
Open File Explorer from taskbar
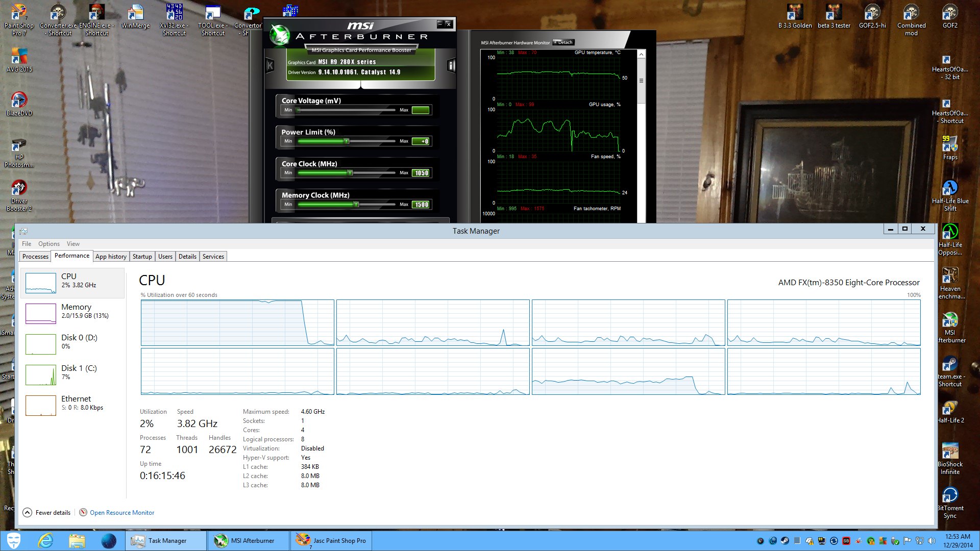click(77, 541)
